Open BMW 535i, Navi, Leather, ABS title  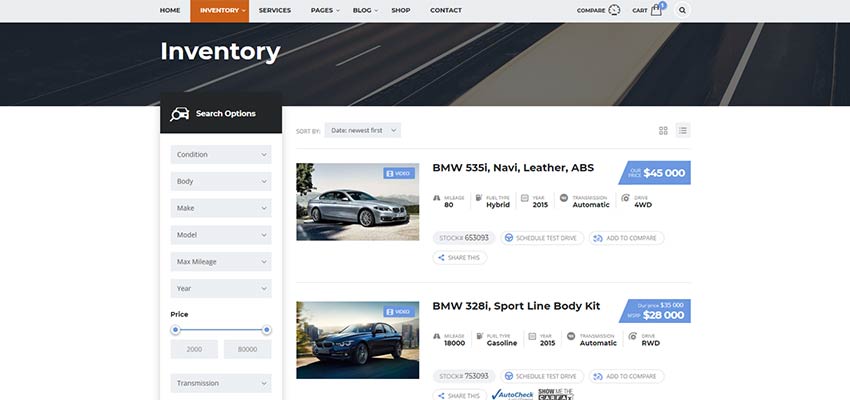(513, 168)
